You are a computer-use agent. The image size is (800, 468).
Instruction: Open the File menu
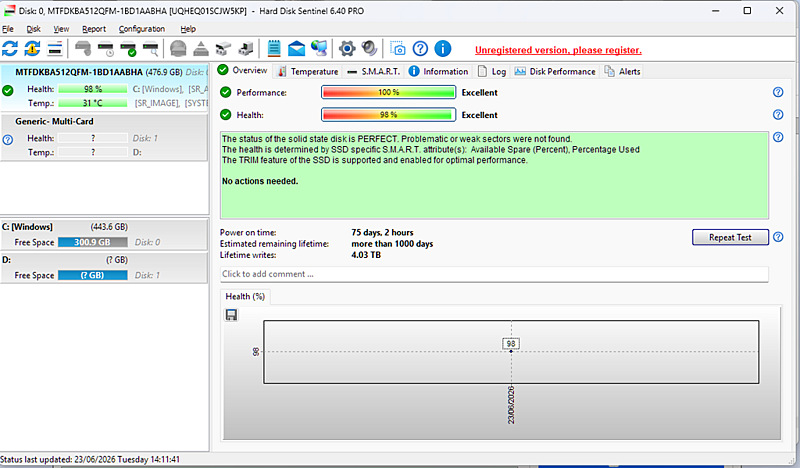point(8,29)
